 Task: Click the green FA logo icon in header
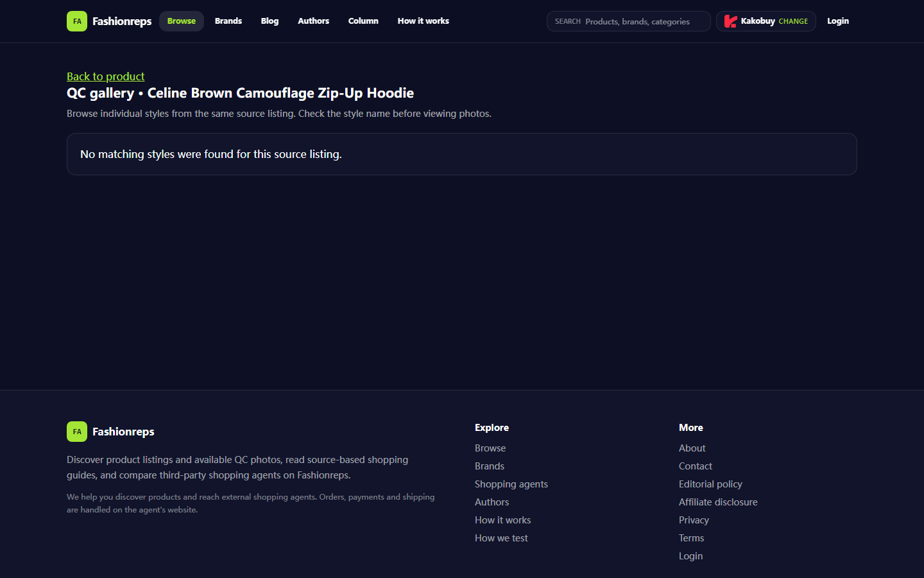77,21
